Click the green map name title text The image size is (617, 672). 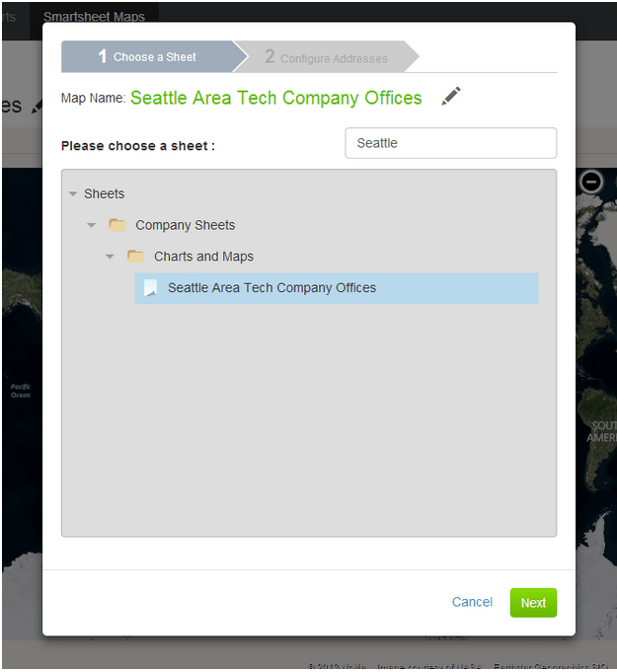pos(275,98)
